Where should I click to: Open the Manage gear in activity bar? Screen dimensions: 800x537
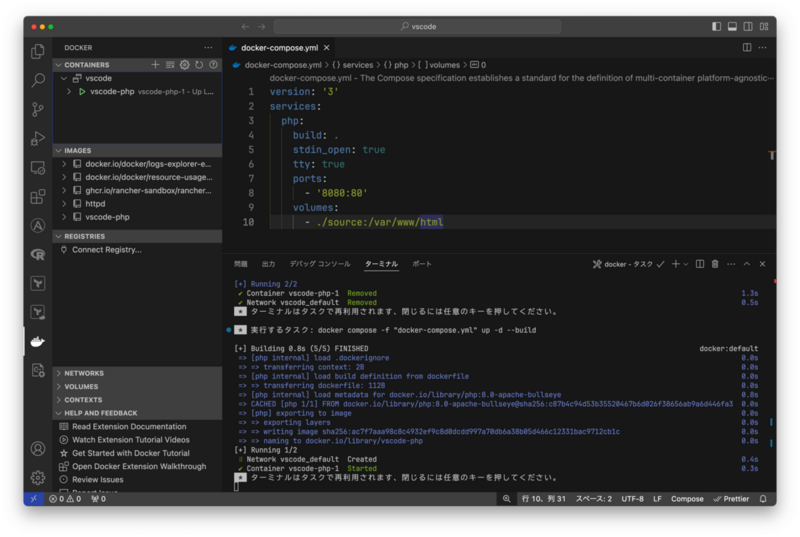[x=38, y=478]
